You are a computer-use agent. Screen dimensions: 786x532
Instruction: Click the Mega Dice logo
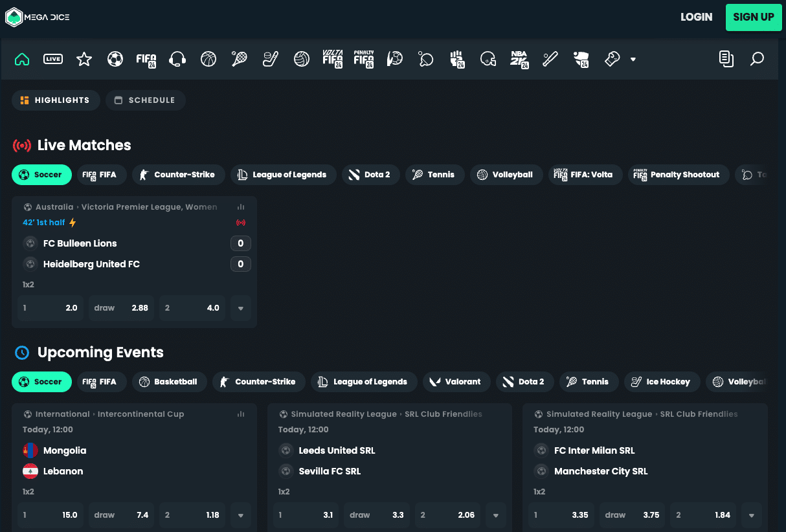pos(38,17)
